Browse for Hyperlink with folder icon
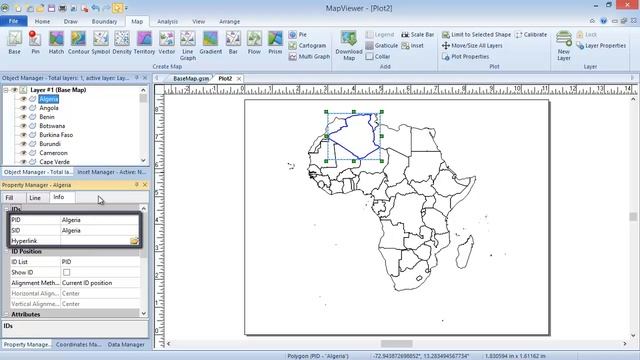This screenshot has height=360, width=640. (134, 241)
